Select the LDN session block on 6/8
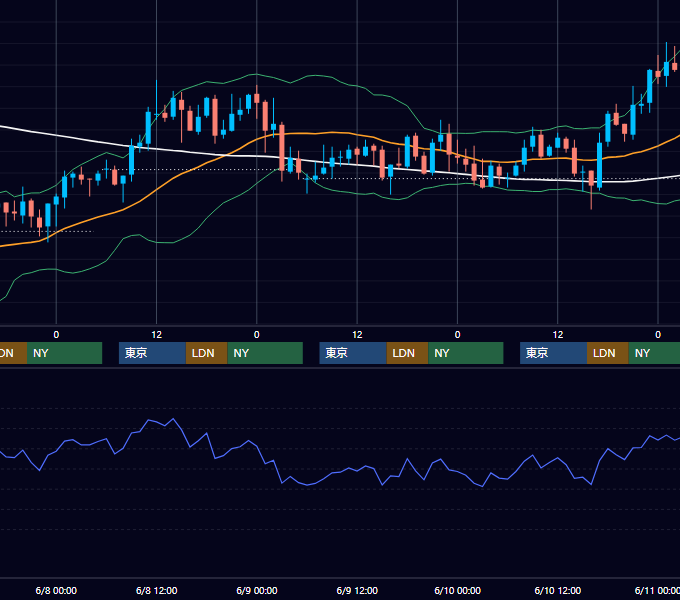680x600 pixels. coord(206,353)
